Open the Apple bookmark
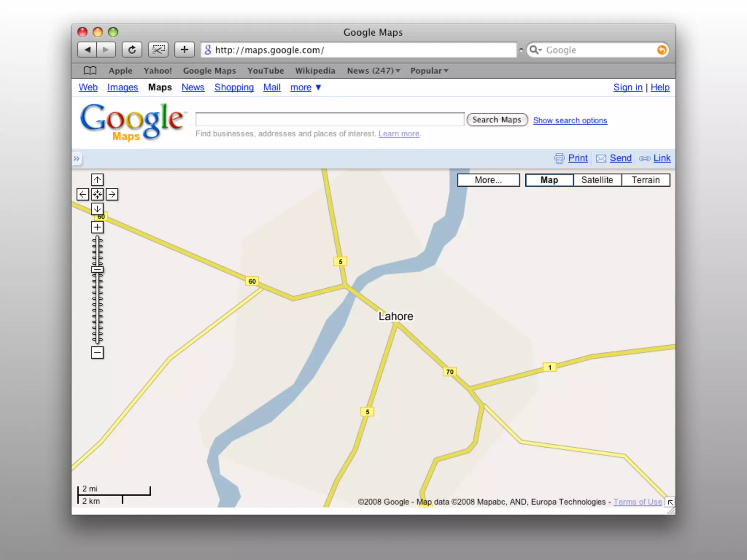The image size is (747, 560). pos(120,71)
